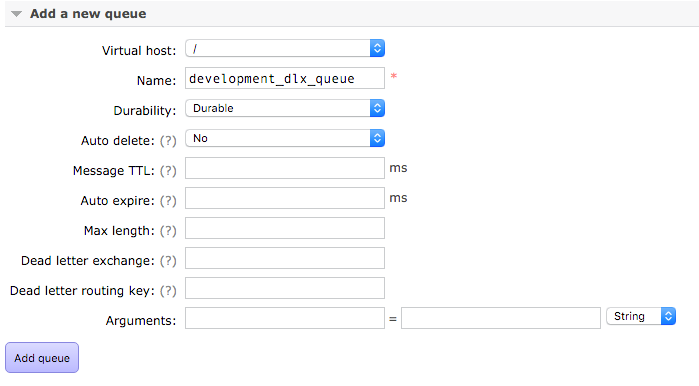
Task: Click the Max length input field
Action: point(285,228)
